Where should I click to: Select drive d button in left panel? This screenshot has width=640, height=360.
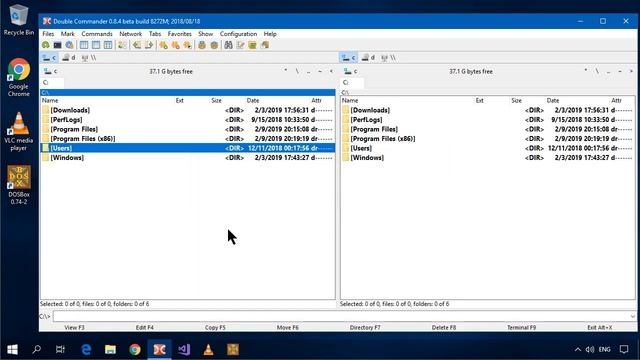click(69, 58)
